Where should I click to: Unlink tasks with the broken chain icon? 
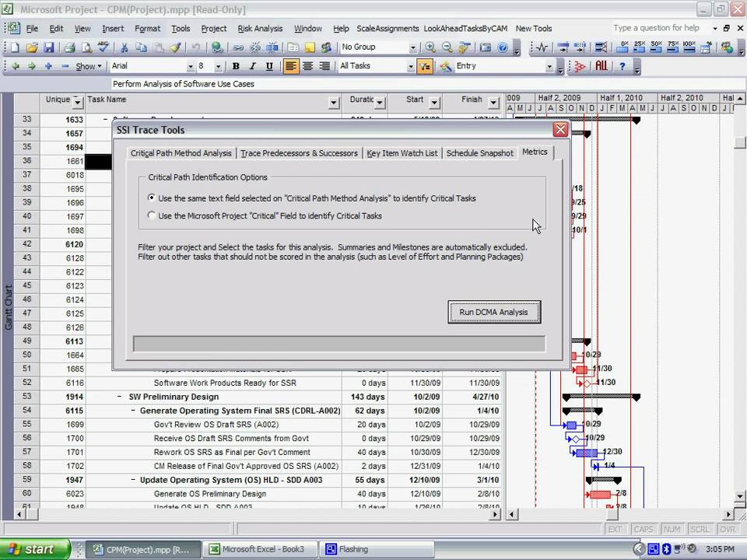(x=255, y=47)
